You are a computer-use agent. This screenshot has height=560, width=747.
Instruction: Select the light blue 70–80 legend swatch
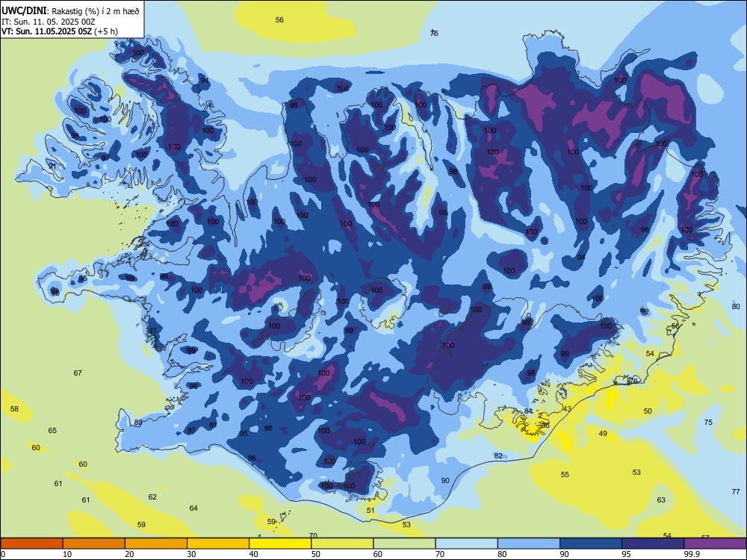pyautogui.click(x=466, y=544)
